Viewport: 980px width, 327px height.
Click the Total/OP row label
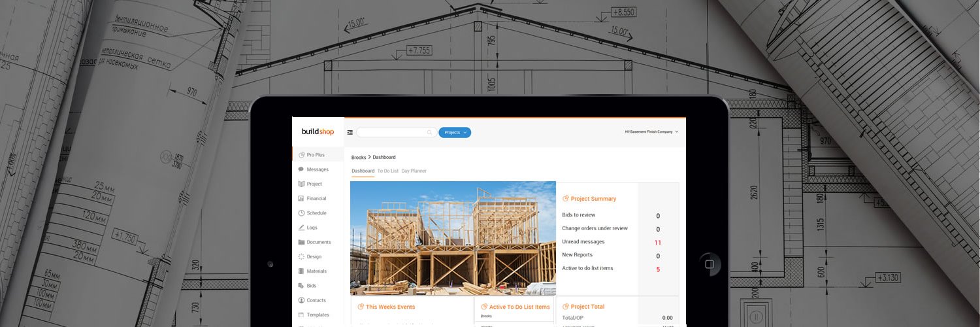(573, 318)
